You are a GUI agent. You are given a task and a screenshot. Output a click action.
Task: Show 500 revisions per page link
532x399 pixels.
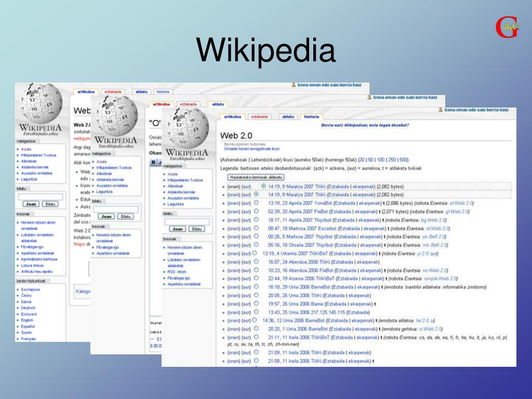(x=403, y=160)
